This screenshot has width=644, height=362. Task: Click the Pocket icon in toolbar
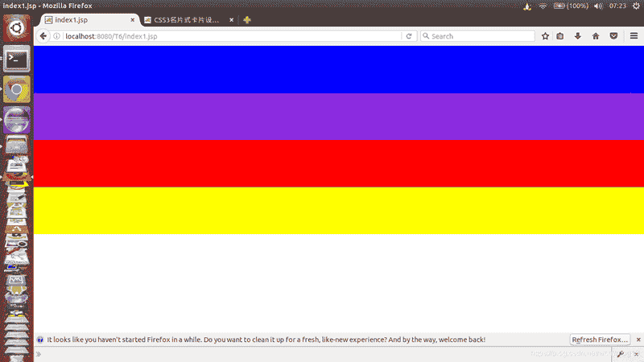pos(613,36)
